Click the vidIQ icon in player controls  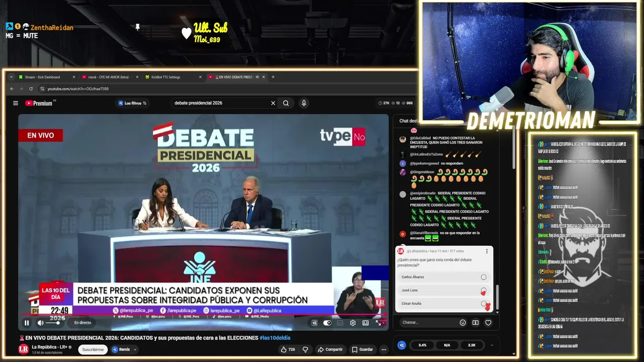tap(314, 323)
